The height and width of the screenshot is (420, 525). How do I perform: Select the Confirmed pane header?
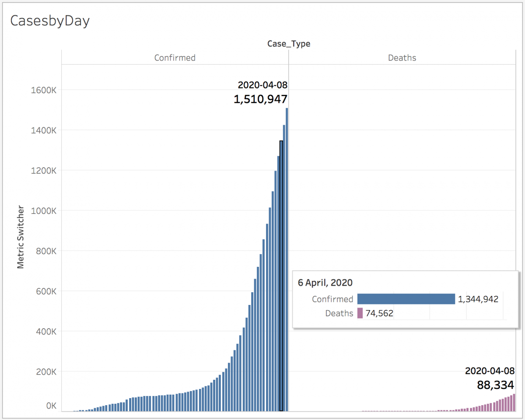175,57
